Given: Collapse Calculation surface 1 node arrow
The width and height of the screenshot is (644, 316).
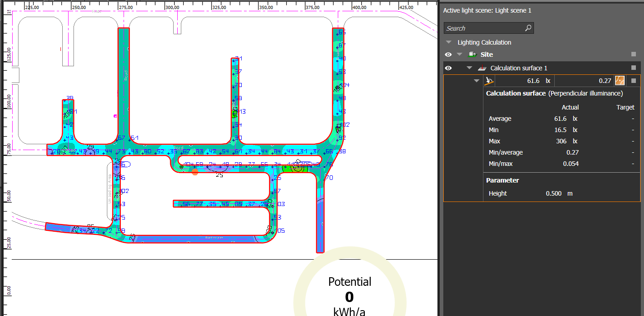Looking at the screenshot, I should (469, 68).
